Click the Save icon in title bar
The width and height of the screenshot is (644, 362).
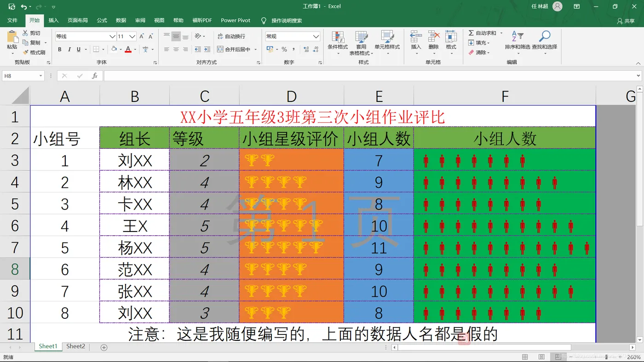11,6
